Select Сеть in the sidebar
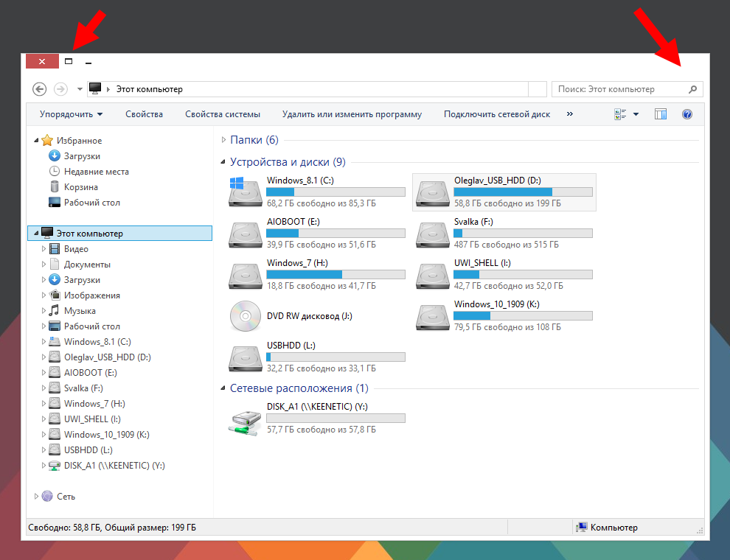 click(x=66, y=497)
